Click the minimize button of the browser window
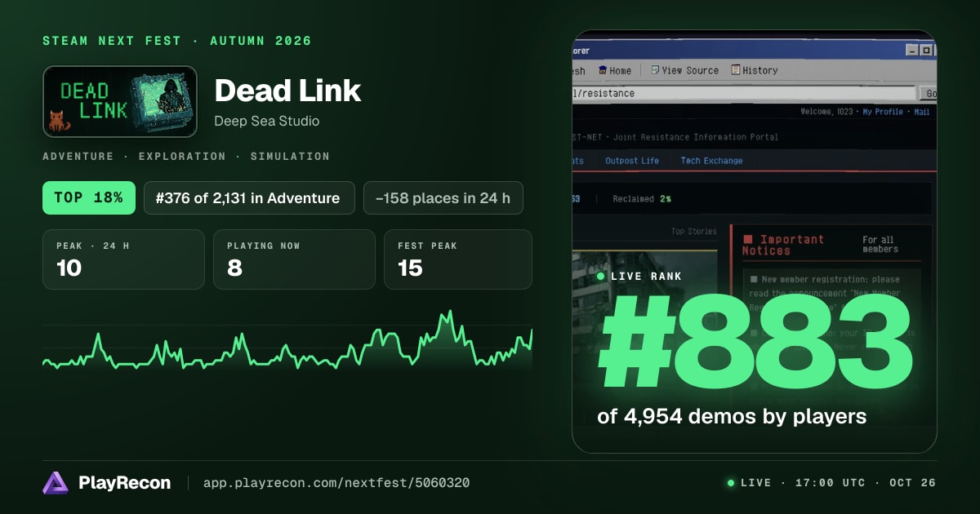The width and height of the screenshot is (980, 514). click(913, 51)
